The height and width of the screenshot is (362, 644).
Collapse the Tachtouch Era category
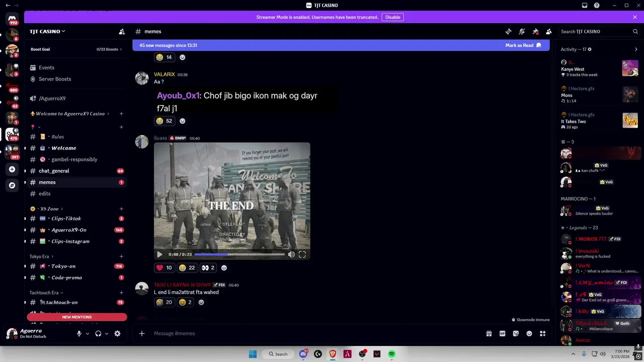click(46, 293)
